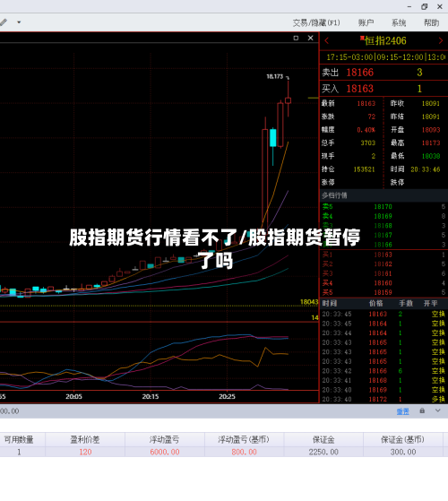Expand the chevron next to the lock icon
448x501 pixels.
pos(438,410)
